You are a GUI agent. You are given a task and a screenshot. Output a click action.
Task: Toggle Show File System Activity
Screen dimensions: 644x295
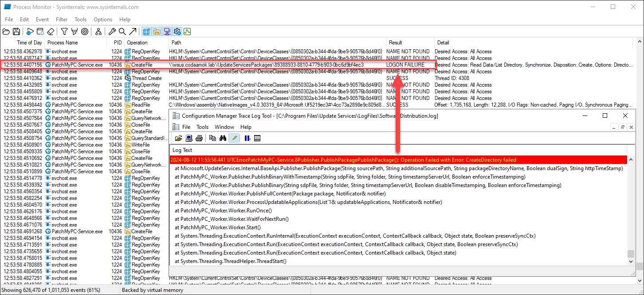pos(157,32)
